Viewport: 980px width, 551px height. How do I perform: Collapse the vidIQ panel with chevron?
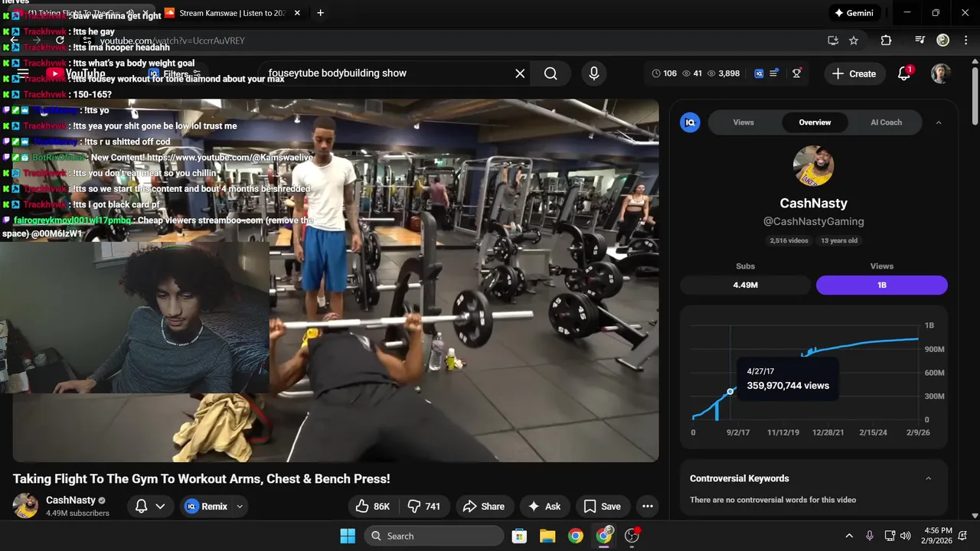coord(939,122)
